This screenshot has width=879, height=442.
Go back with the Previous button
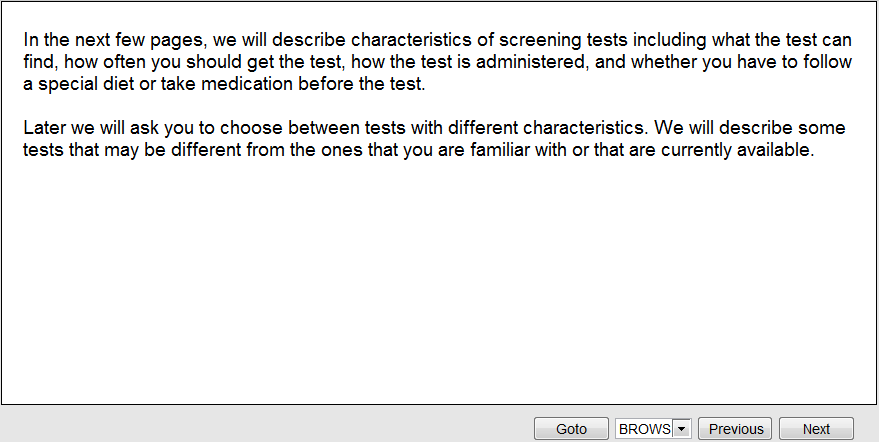[x=736, y=428]
